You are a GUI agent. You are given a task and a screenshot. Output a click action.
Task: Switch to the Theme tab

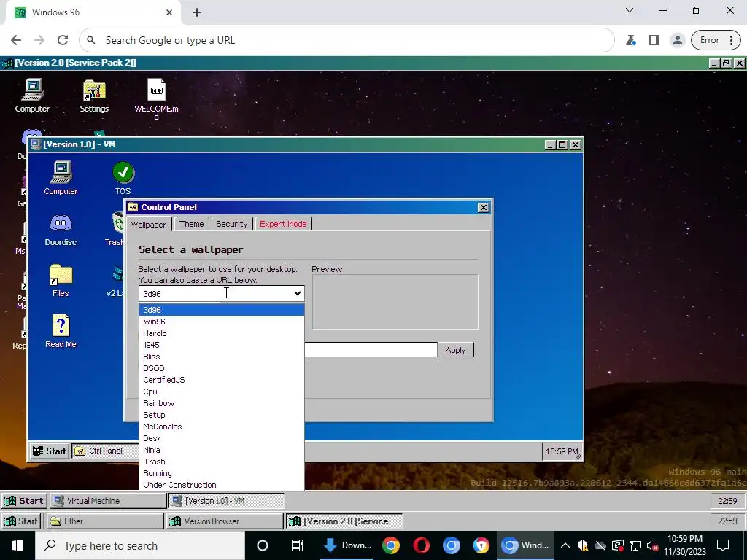[x=192, y=224]
